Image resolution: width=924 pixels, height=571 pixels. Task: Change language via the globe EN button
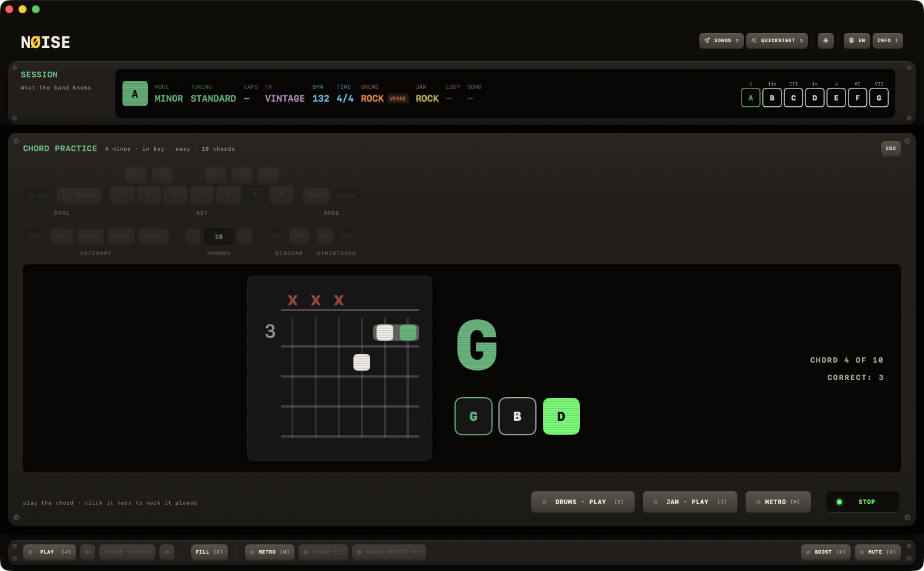[x=856, y=40]
